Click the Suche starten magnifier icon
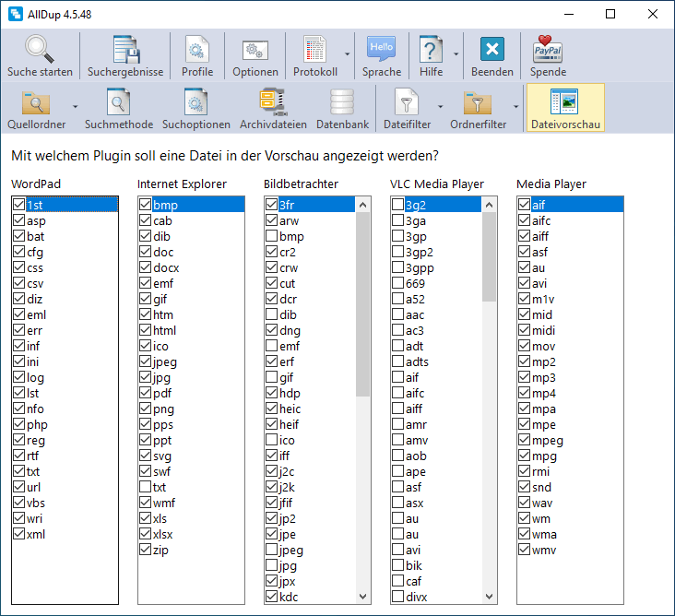Image resolution: width=675 pixels, height=616 pixels. pyautogui.click(x=40, y=50)
